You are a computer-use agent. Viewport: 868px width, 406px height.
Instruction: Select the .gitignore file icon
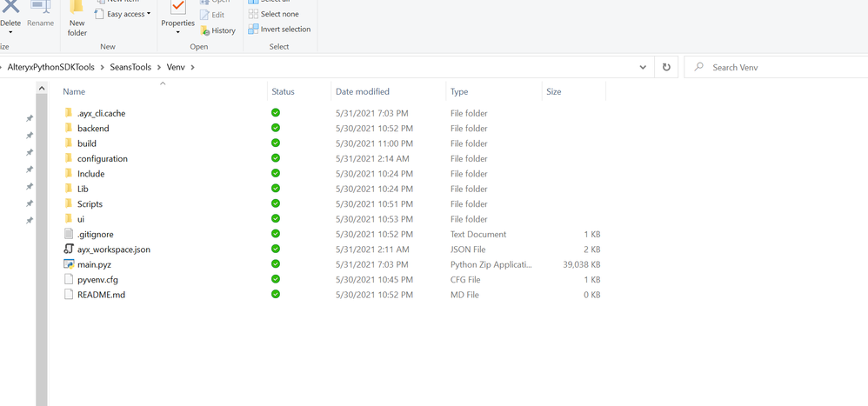pyautogui.click(x=69, y=234)
